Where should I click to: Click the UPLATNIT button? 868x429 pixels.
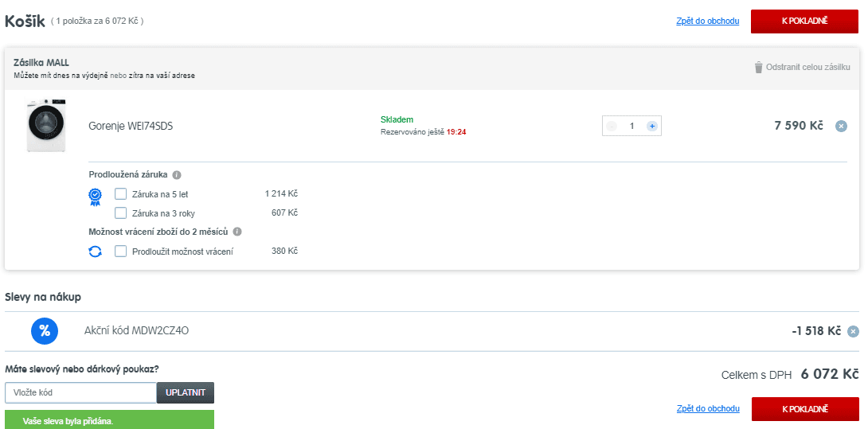click(186, 392)
